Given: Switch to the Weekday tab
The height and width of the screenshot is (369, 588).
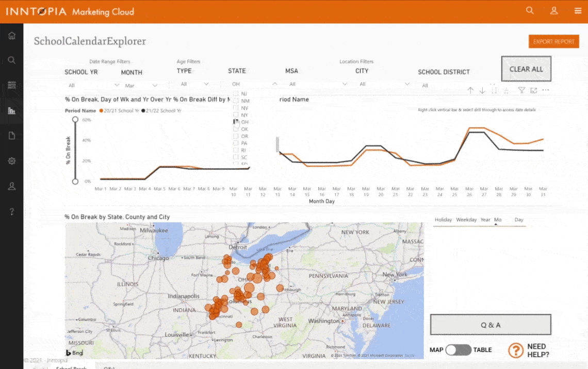Looking at the screenshot, I should click(x=466, y=220).
